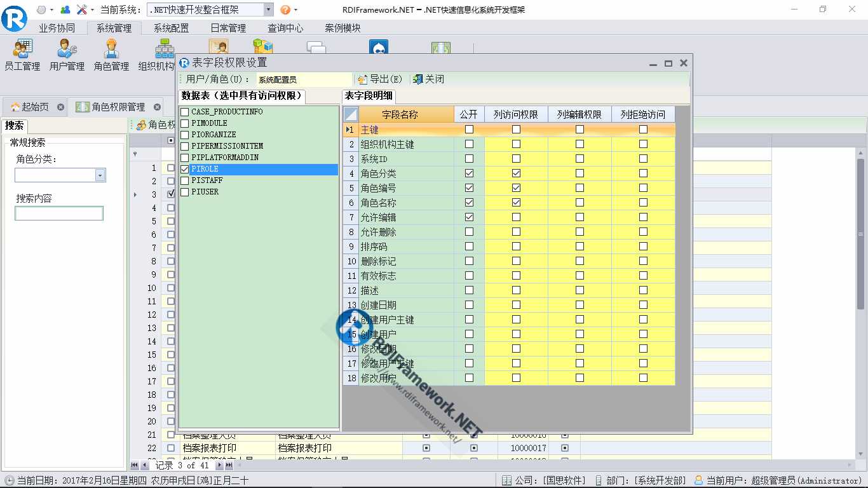Maximize the 表字段权限设置 dialog

pos(668,64)
